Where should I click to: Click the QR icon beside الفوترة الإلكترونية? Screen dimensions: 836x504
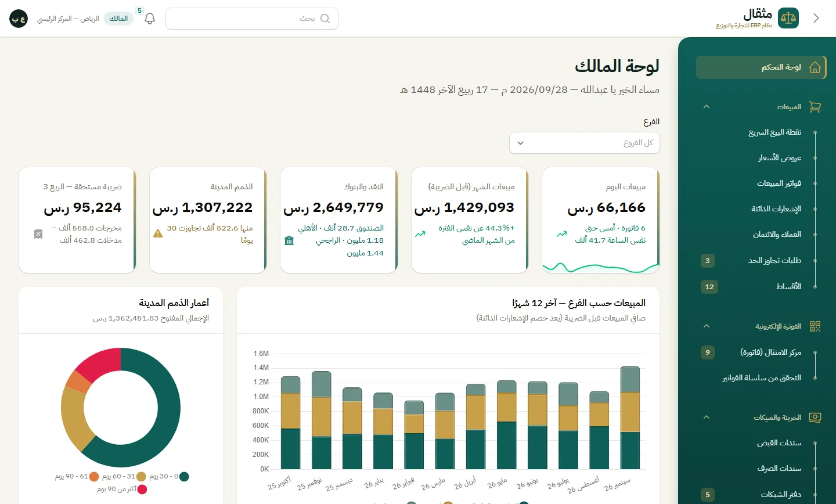[x=815, y=326]
